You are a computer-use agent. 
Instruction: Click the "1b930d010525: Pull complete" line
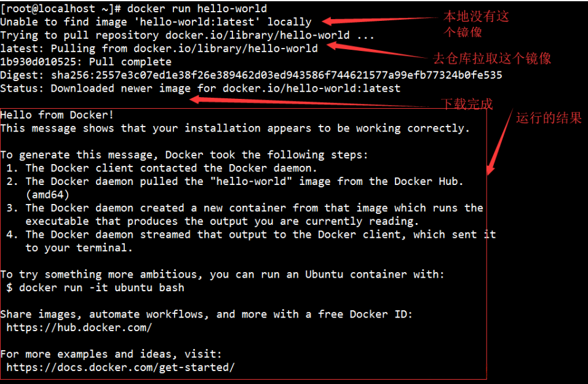tap(85, 61)
